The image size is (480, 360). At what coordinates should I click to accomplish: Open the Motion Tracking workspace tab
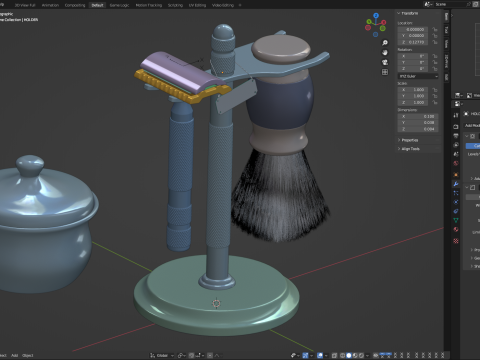pyautogui.click(x=149, y=5)
